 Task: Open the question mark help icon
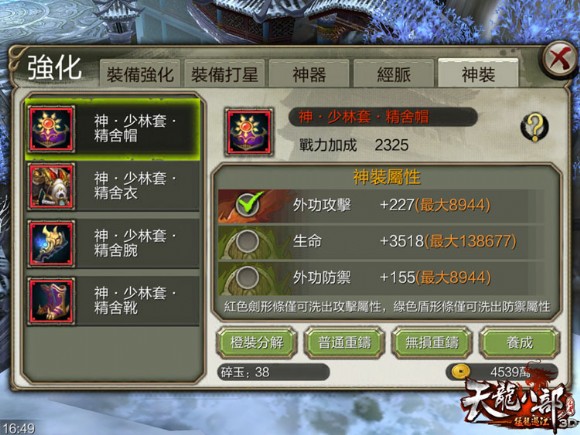click(x=535, y=127)
